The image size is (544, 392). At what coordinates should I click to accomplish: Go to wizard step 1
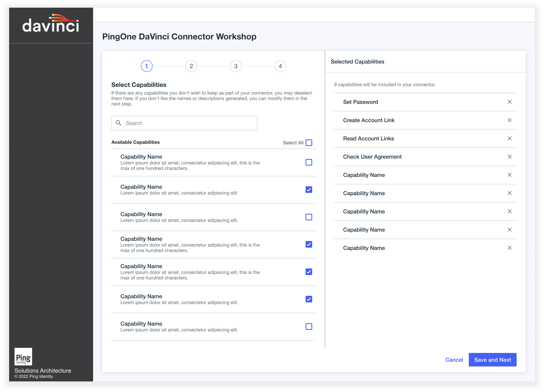coord(146,66)
